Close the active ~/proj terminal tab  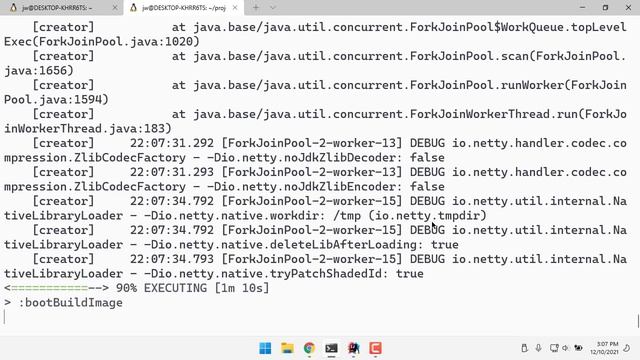click(x=235, y=8)
